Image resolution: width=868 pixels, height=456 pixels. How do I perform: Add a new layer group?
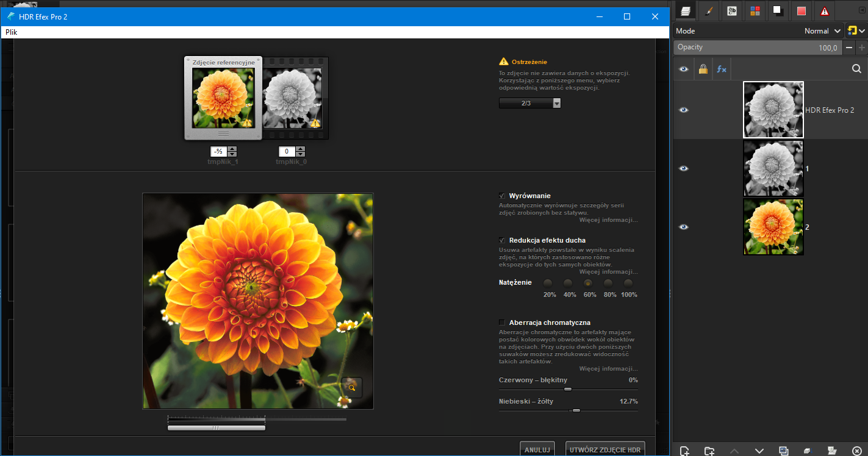709,451
